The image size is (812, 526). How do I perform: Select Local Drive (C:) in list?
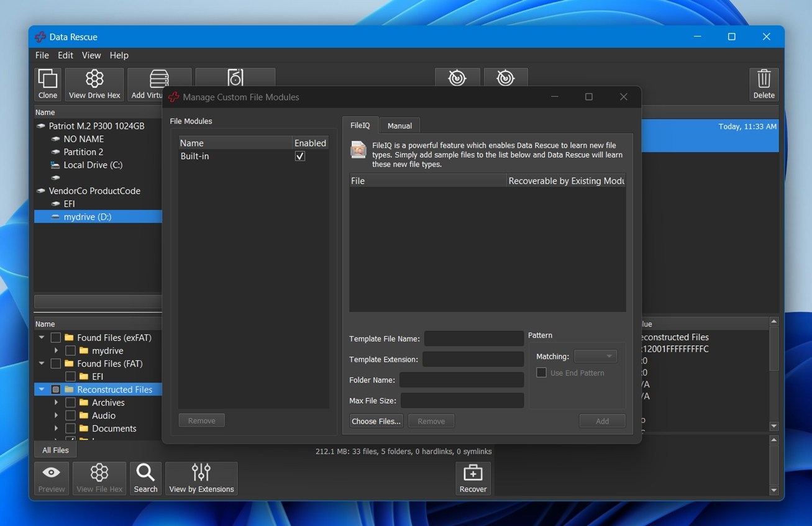click(93, 165)
